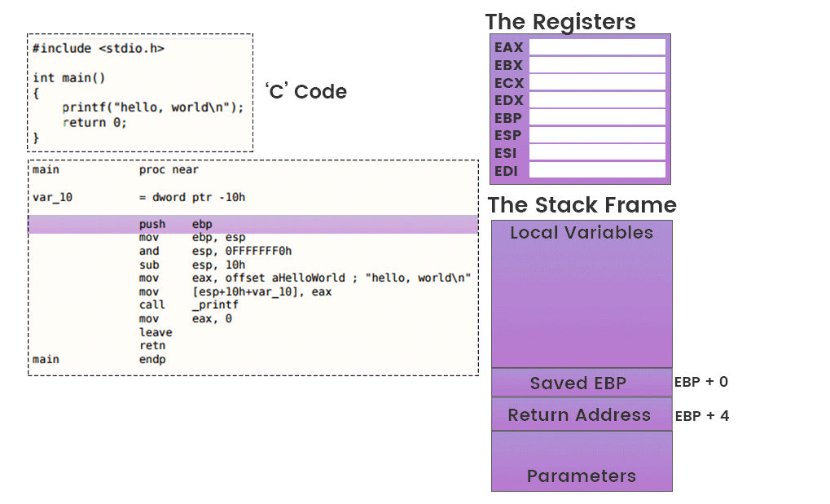The image size is (830, 504).
Task: Click the ESI register value field
Action: [596, 153]
